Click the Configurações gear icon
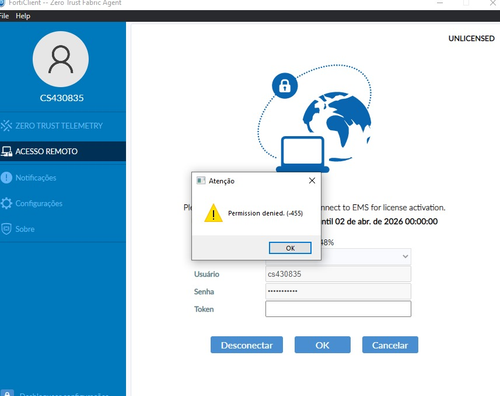500x396 pixels. (x=6, y=203)
